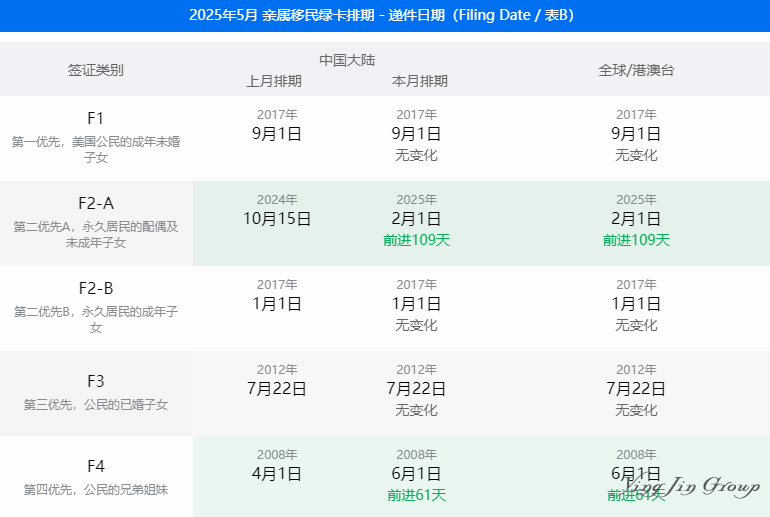Click F3 上月排期 date 7月22日

(x=277, y=388)
